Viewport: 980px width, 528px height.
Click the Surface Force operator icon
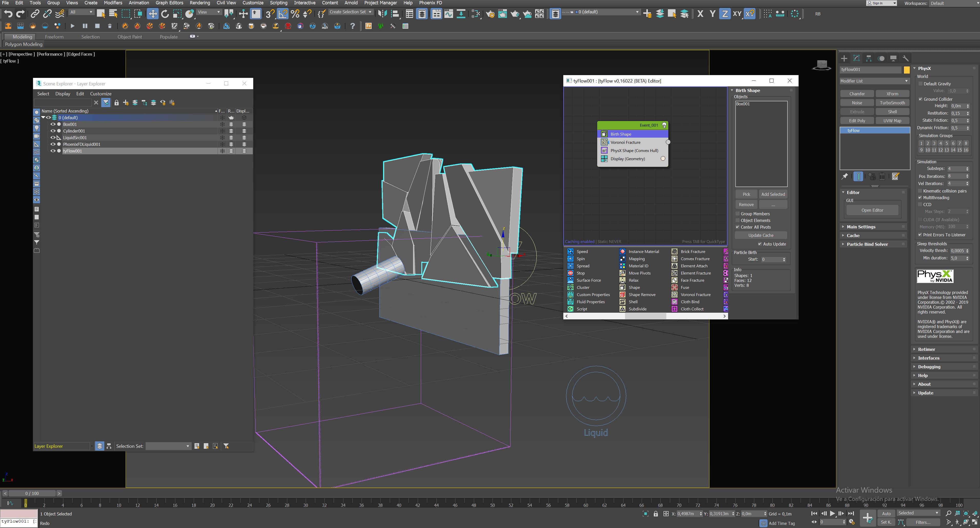pyautogui.click(x=570, y=280)
